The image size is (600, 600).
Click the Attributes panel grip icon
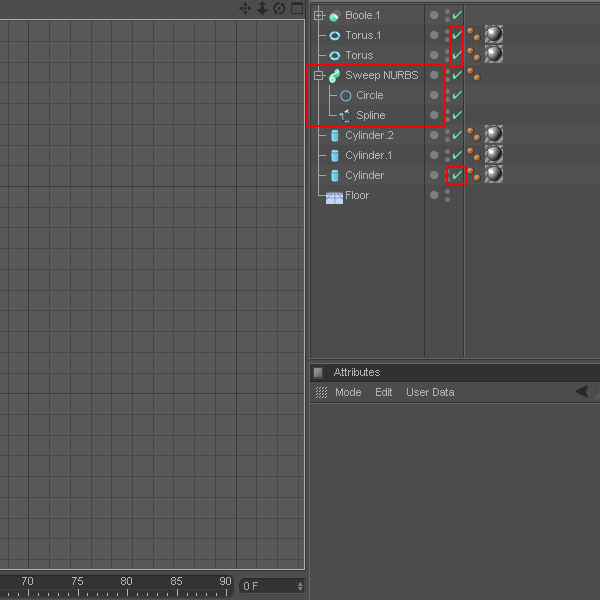tap(318, 372)
